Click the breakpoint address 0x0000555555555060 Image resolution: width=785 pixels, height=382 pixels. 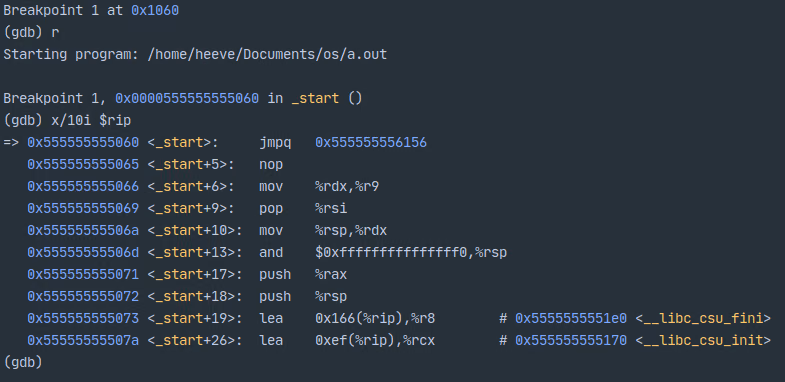click(x=187, y=99)
